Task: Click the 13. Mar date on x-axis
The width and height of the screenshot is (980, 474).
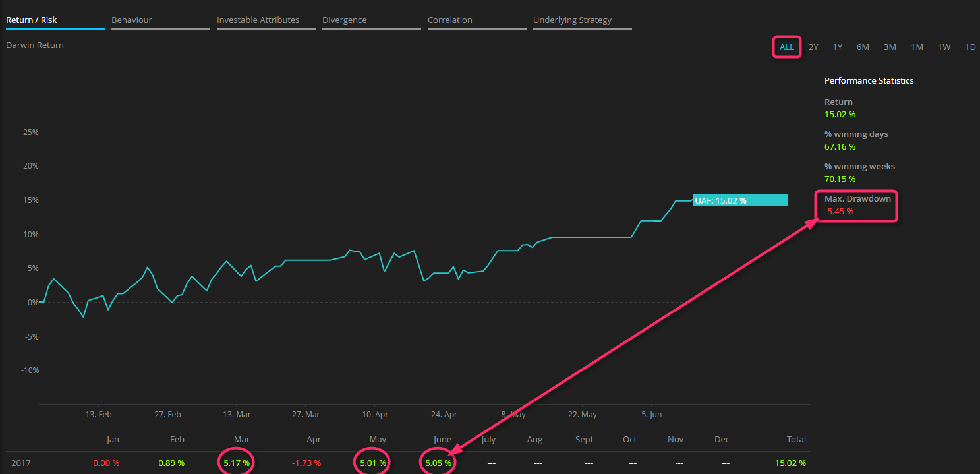Action: point(237,415)
